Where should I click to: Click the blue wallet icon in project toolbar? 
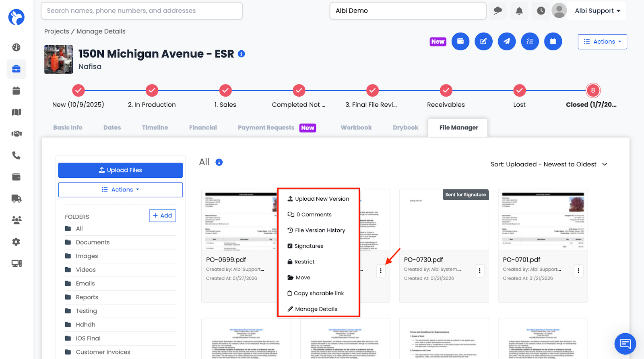pyautogui.click(x=460, y=42)
